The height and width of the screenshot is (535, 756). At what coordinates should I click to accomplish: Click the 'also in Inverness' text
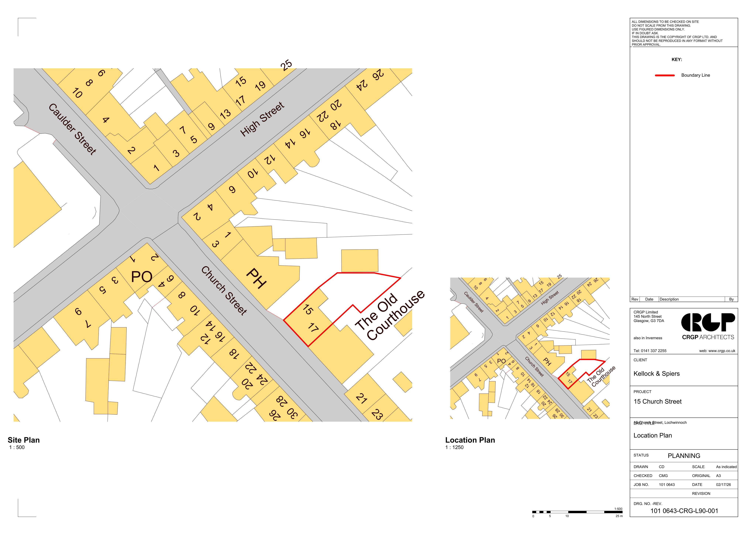648,338
